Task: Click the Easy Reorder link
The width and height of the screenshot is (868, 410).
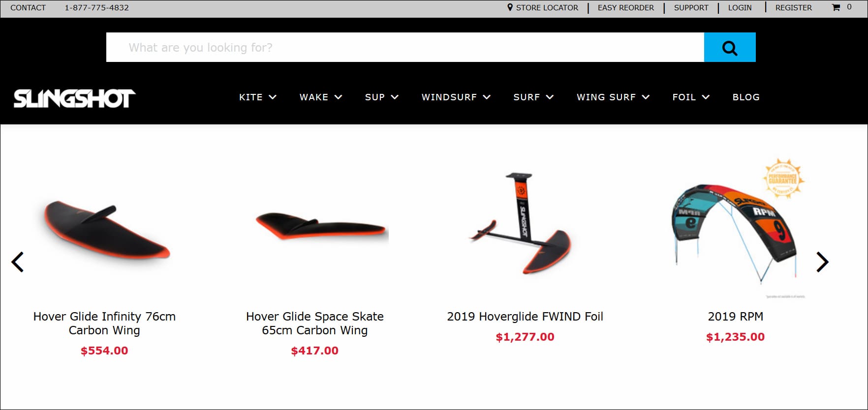Action: (x=626, y=8)
